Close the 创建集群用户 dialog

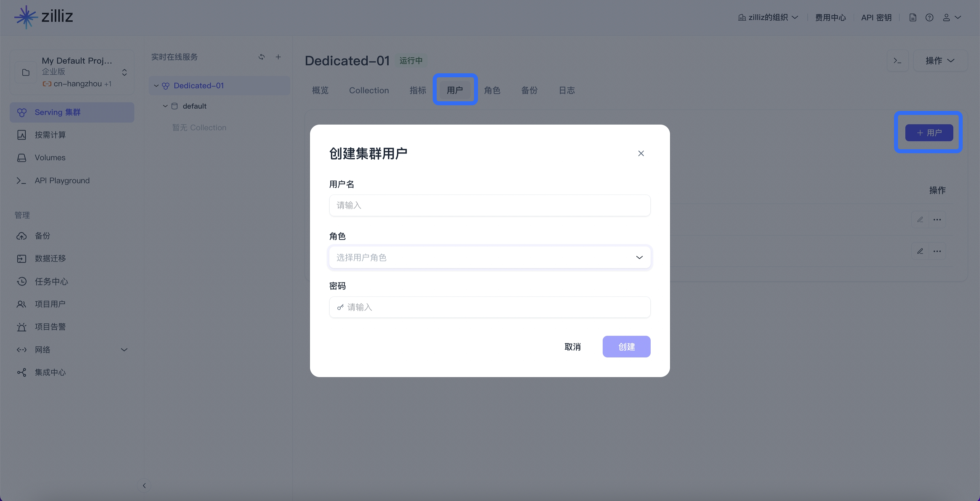click(641, 154)
